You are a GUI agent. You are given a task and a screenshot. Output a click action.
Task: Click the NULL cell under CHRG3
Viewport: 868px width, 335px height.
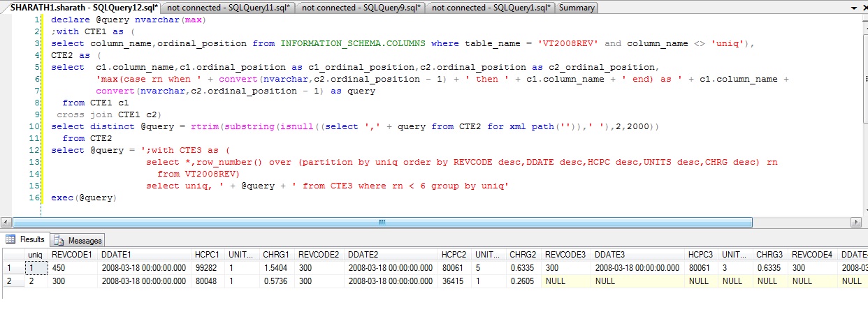(x=771, y=281)
